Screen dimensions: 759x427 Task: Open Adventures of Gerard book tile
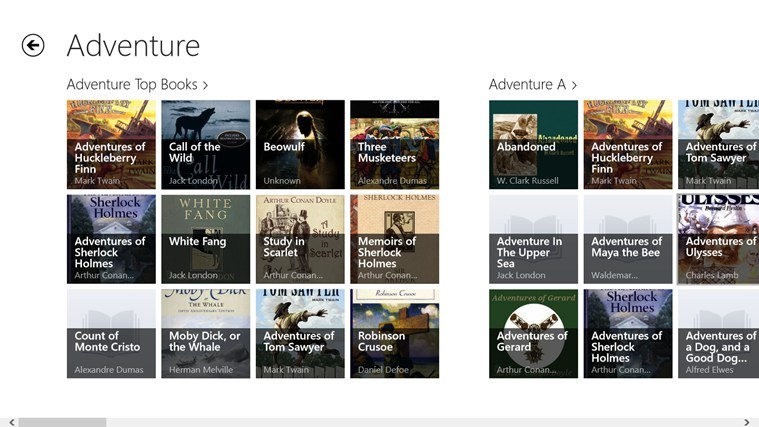tap(533, 334)
